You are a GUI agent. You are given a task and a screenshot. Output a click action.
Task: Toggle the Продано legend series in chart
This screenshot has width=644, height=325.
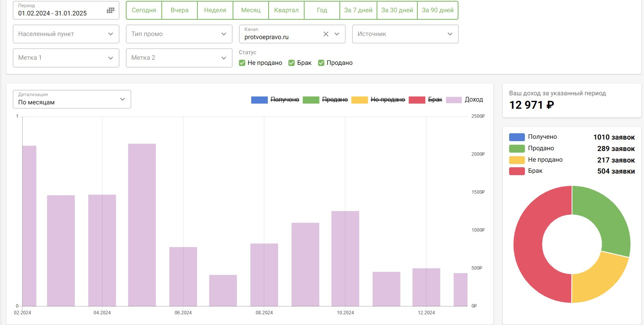(326, 100)
